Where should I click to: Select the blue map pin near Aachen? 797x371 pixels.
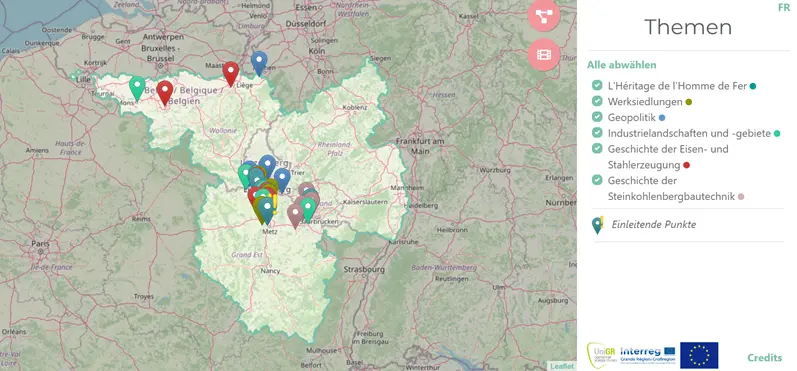[259, 64]
